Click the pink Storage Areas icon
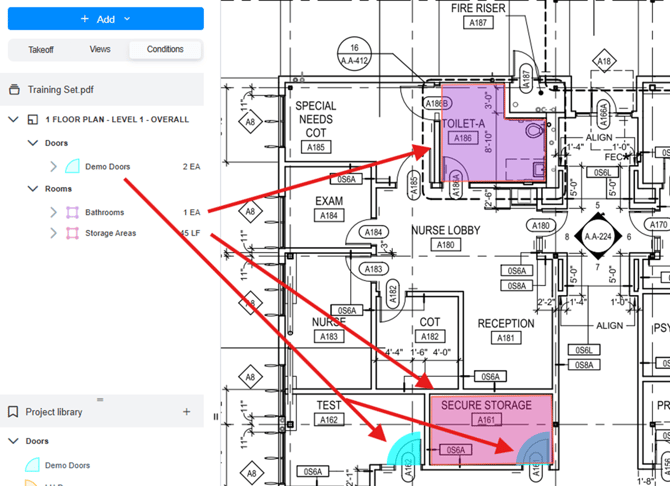The height and width of the screenshot is (486, 670). [x=72, y=233]
